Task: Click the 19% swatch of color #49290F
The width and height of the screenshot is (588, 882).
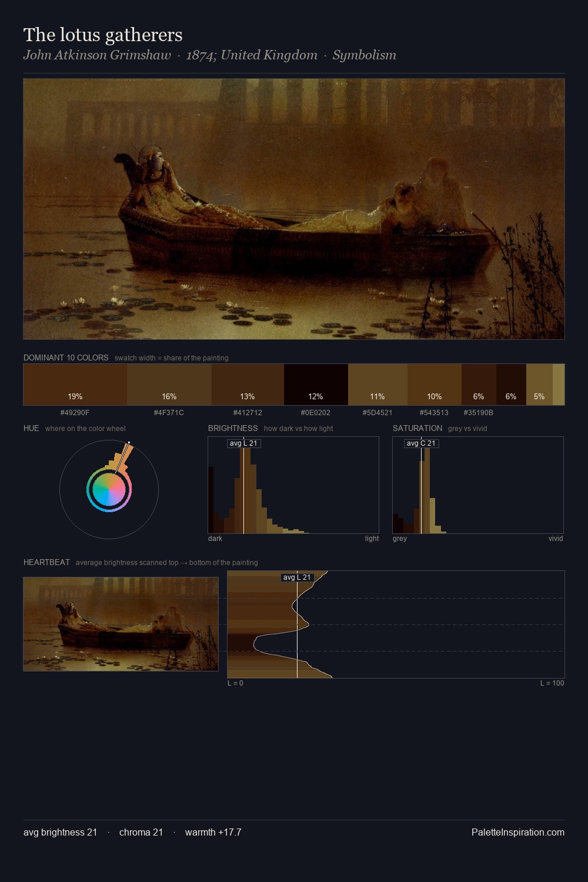Action: point(75,385)
